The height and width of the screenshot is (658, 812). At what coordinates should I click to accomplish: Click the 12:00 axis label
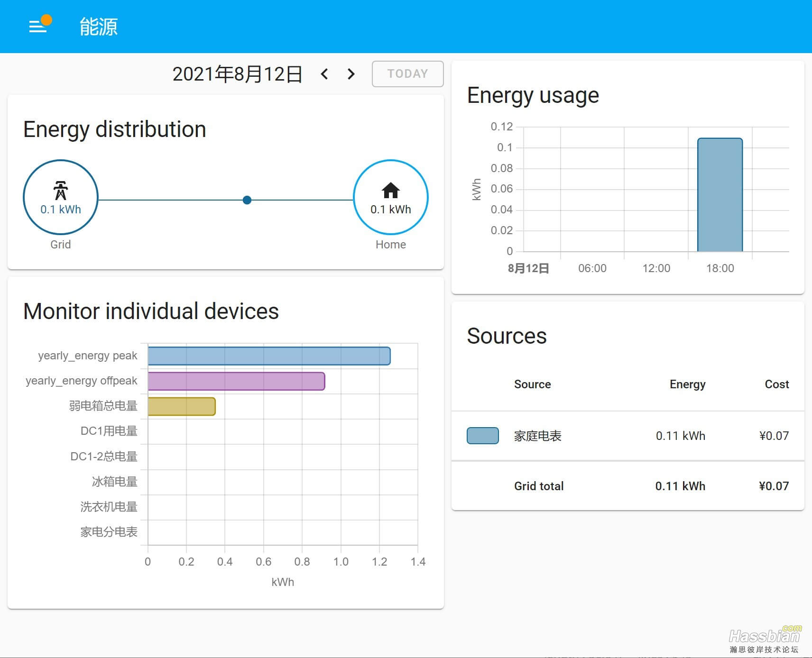pos(656,268)
